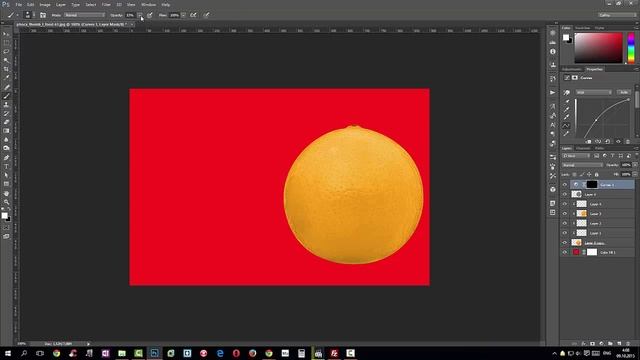Pick a color in the Color panel field
This screenshot has width=640, height=360.
598,48
